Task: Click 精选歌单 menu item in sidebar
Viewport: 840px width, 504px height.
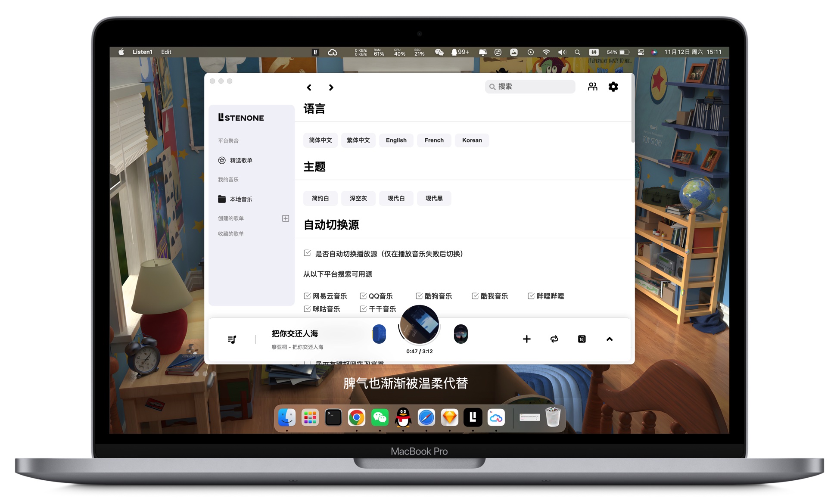Action: coord(244,161)
